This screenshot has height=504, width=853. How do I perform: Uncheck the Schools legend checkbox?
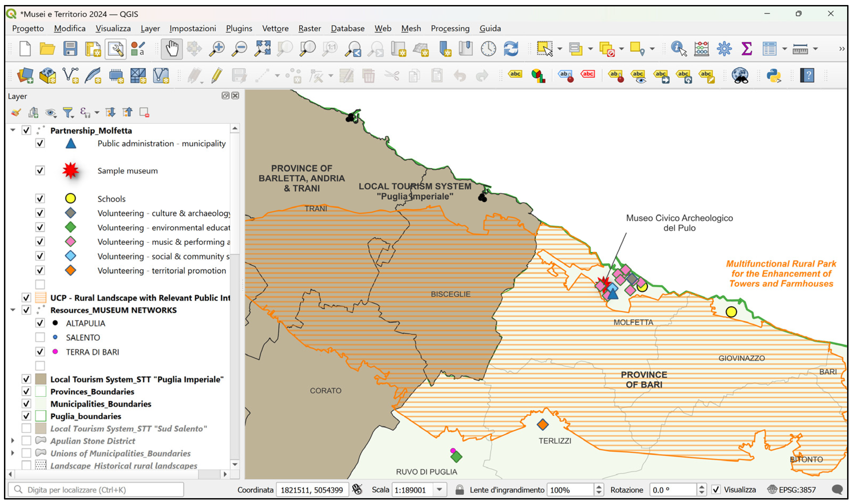tap(40, 199)
